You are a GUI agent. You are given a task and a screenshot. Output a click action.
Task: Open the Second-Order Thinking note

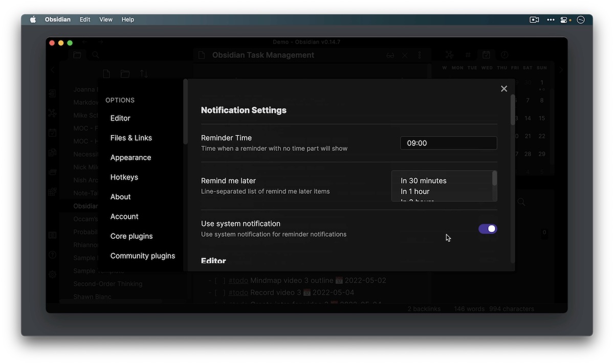click(108, 284)
